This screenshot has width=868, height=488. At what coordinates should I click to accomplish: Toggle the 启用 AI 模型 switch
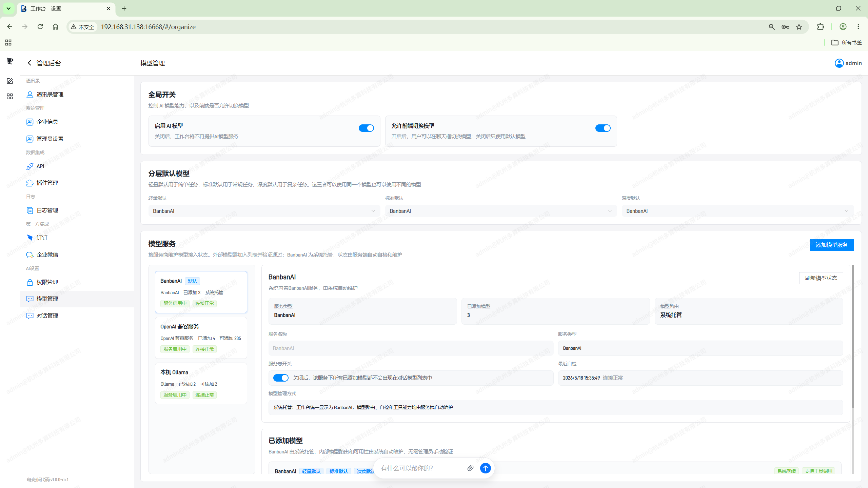point(366,128)
